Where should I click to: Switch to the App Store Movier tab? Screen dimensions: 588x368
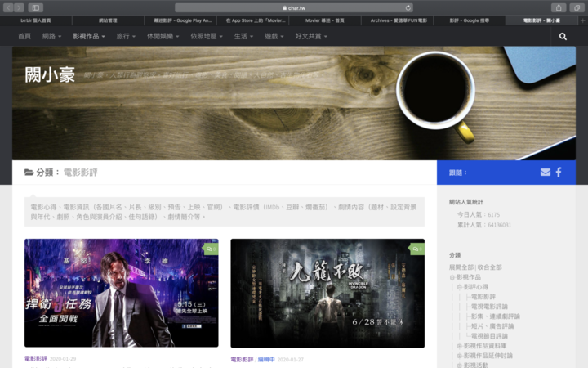[252, 20]
